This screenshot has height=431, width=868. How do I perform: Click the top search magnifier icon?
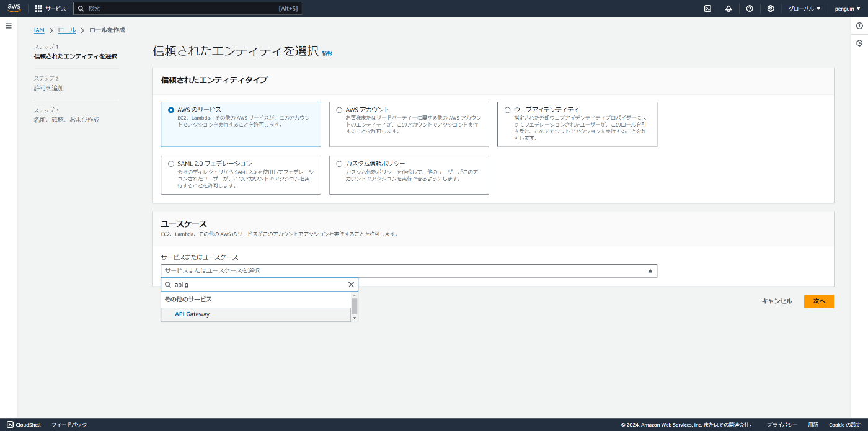point(81,9)
